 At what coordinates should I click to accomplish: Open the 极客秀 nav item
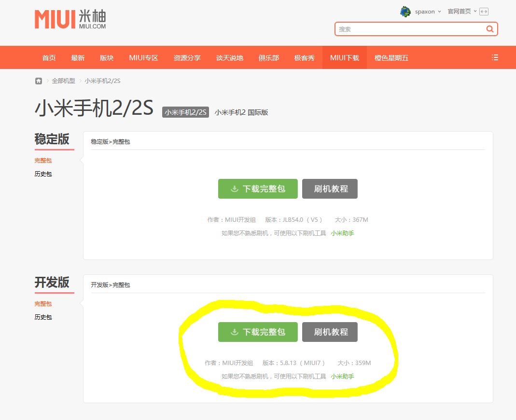304,58
